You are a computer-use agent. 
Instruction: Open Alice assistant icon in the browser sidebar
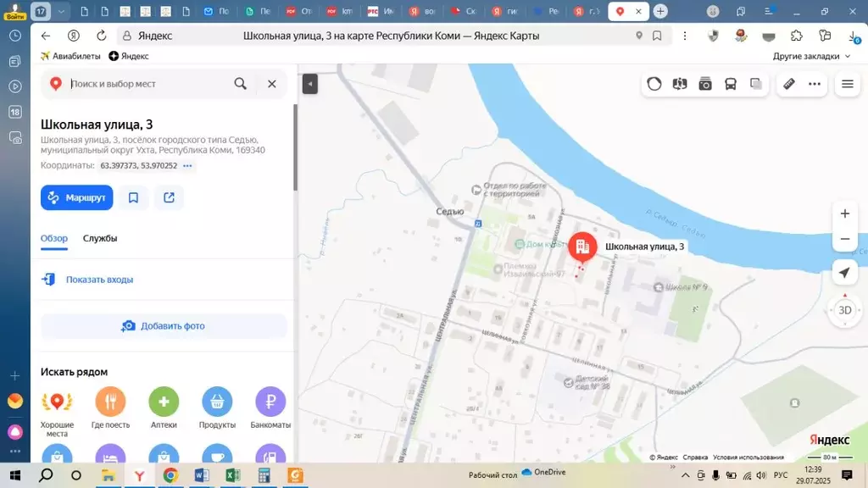(15, 432)
